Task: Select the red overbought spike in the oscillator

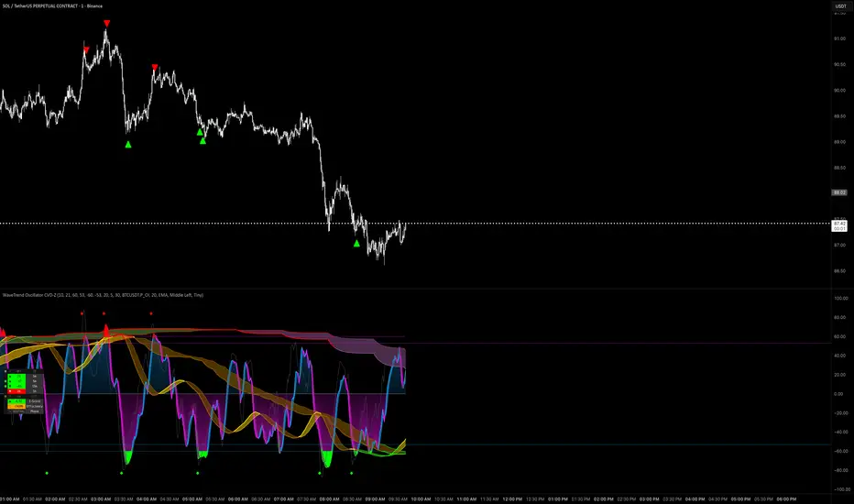Action: 105,328
